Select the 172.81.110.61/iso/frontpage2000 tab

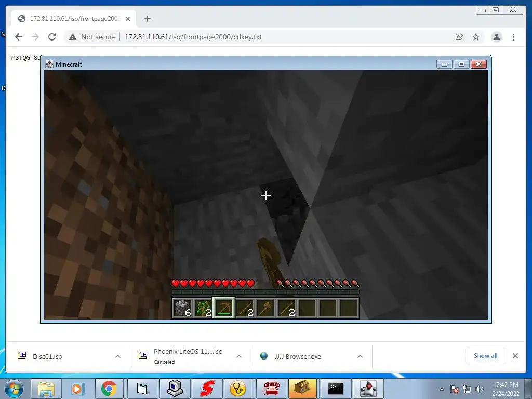(74, 19)
